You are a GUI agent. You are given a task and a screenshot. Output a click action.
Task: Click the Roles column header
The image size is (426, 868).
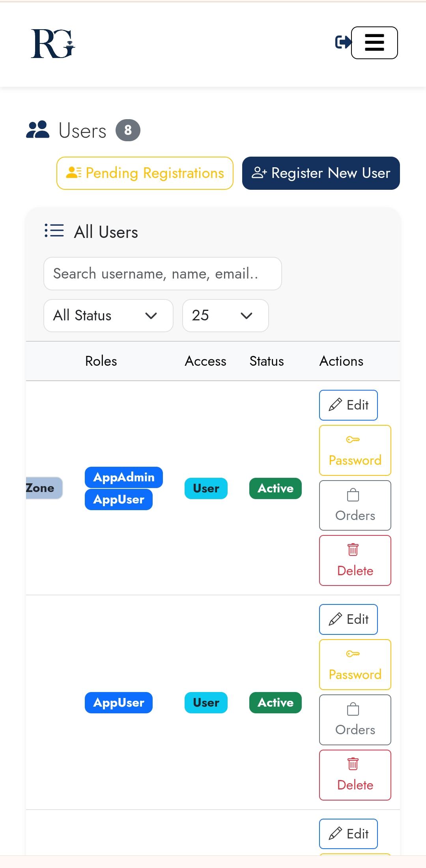pos(101,361)
